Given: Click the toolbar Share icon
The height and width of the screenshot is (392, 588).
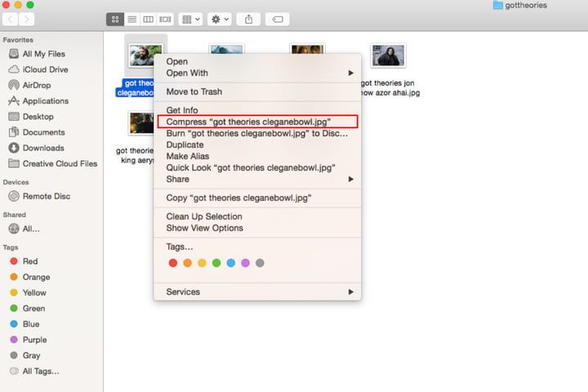Looking at the screenshot, I should tap(249, 19).
